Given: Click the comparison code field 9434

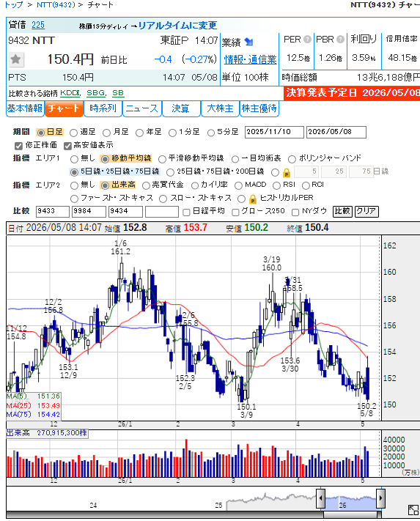Looking at the screenshot, I should [x=125, y=212].
